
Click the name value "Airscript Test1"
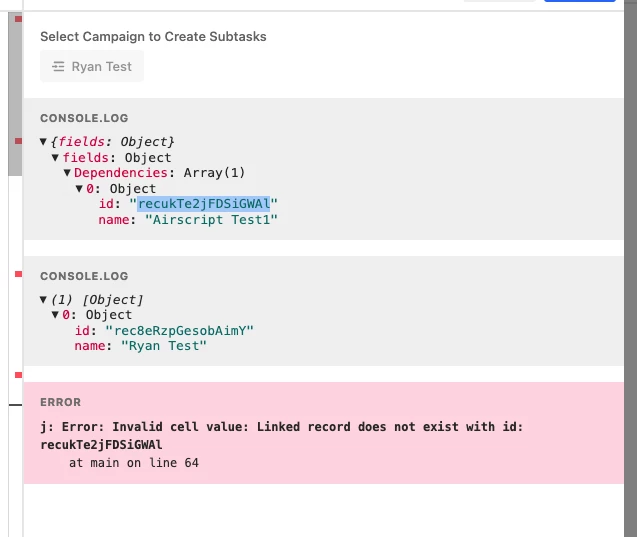[211, 220]
